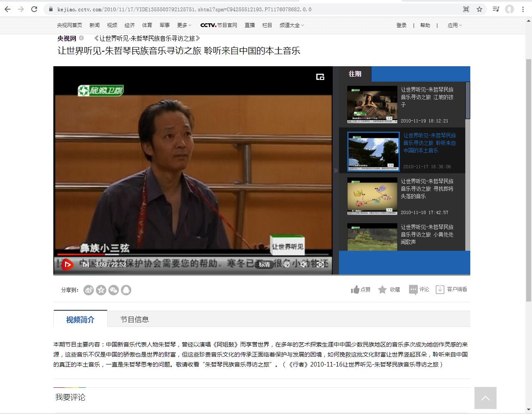Expand the 更多 navigation dropdown
Image resolution: width=532 pixels, height=414 pixels.
(184, 25)
